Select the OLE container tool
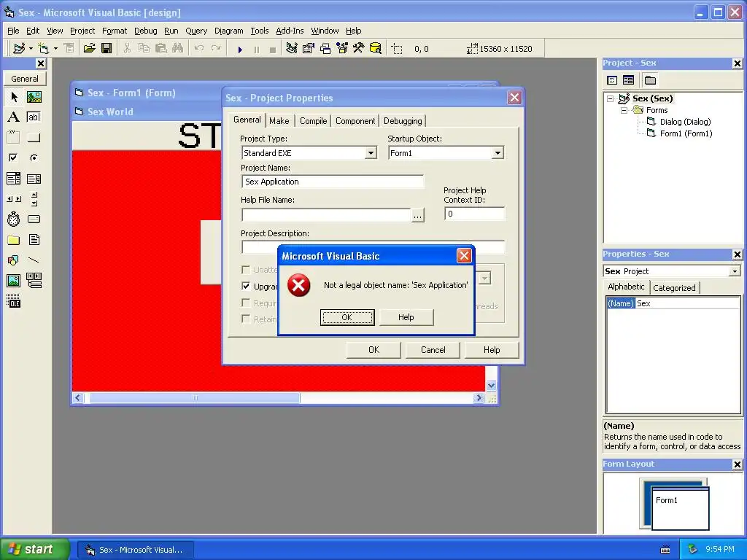Screen dimensions: 747x560 click(x=14, y=301)
